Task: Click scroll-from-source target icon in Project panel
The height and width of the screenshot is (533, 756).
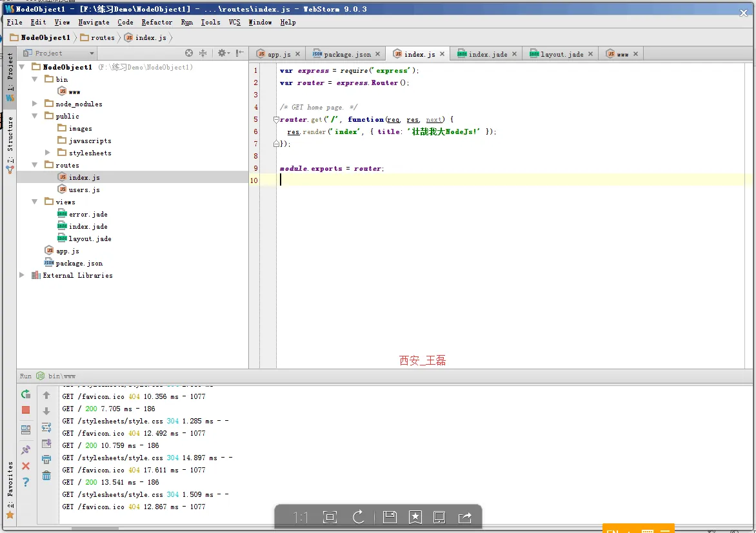Action: coord(189,53)
